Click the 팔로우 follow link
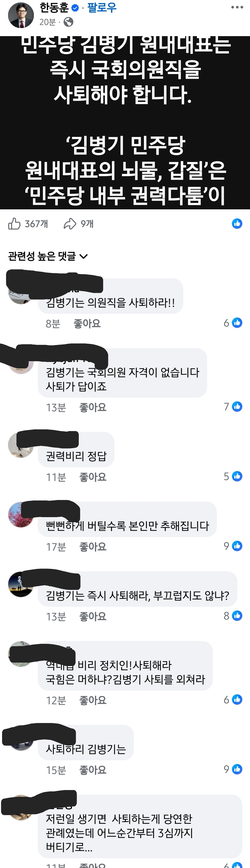The image size is (250, 868). (102, 7)
